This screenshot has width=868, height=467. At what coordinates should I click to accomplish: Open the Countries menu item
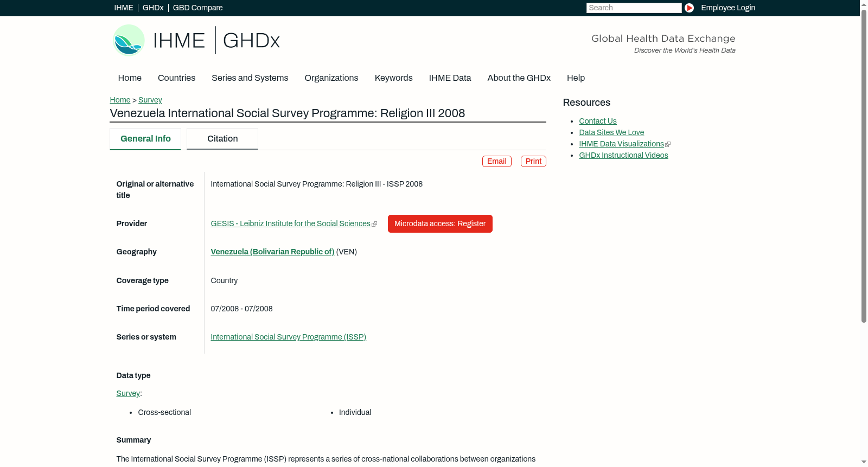click(176, 78)
